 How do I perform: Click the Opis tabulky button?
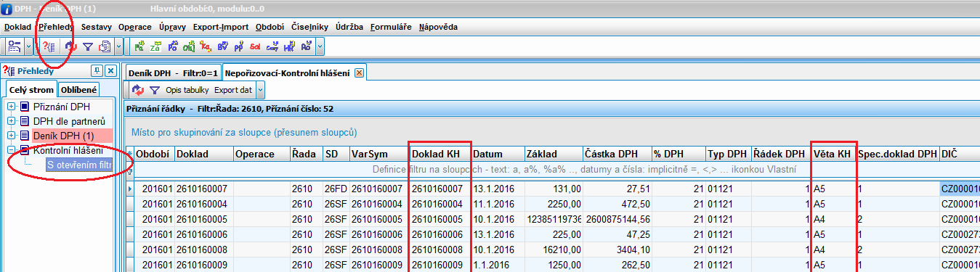pyautogui.click(x=187, y=90)
